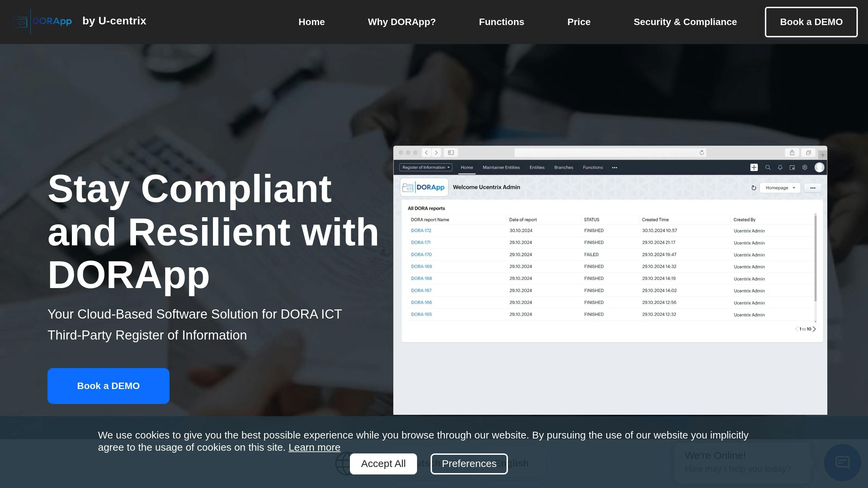
Task: Click the address bar in the screenshot browser
Action: (610, 152)
